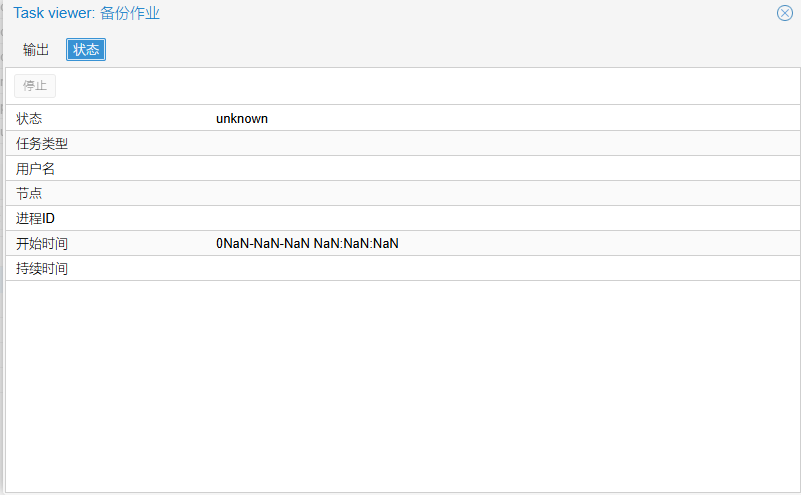Select the 'unknown' status value

242,118
